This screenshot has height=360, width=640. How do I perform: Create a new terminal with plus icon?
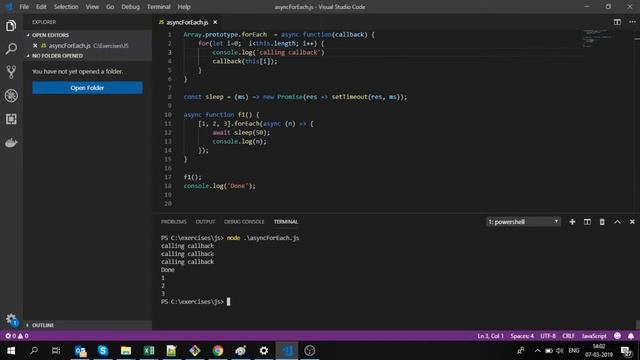click(x=572, y=222)
